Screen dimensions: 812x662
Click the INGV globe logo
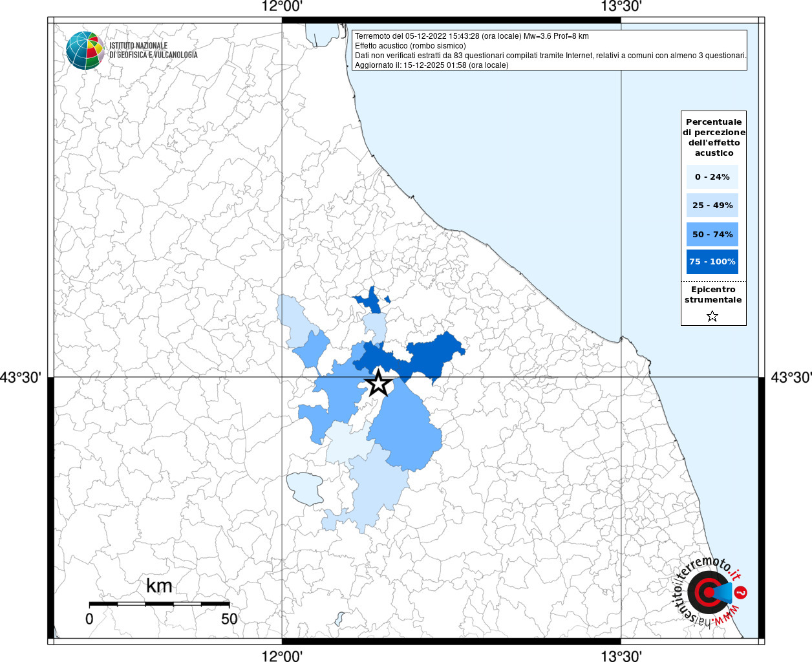point(85,50)
